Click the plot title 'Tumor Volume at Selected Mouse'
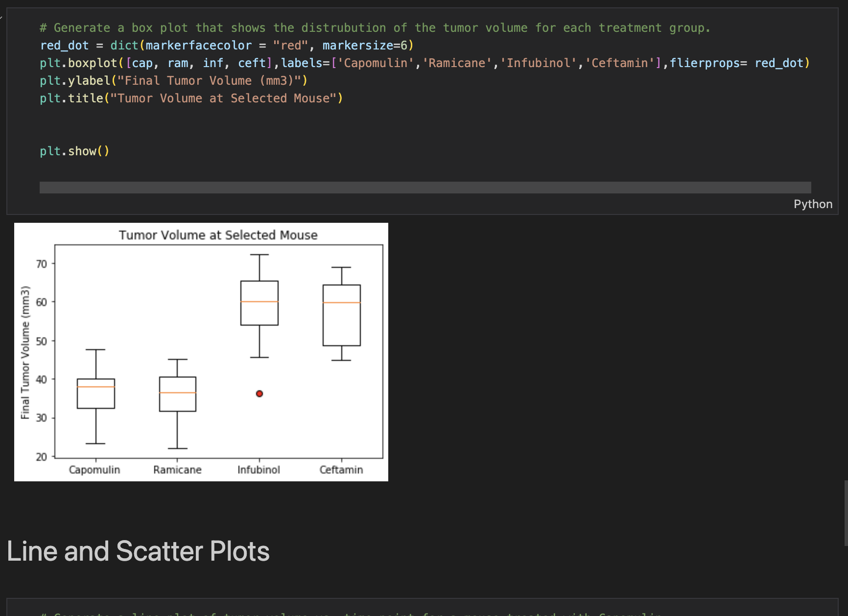This screenshot has width=848, height=616. [218, 235]
